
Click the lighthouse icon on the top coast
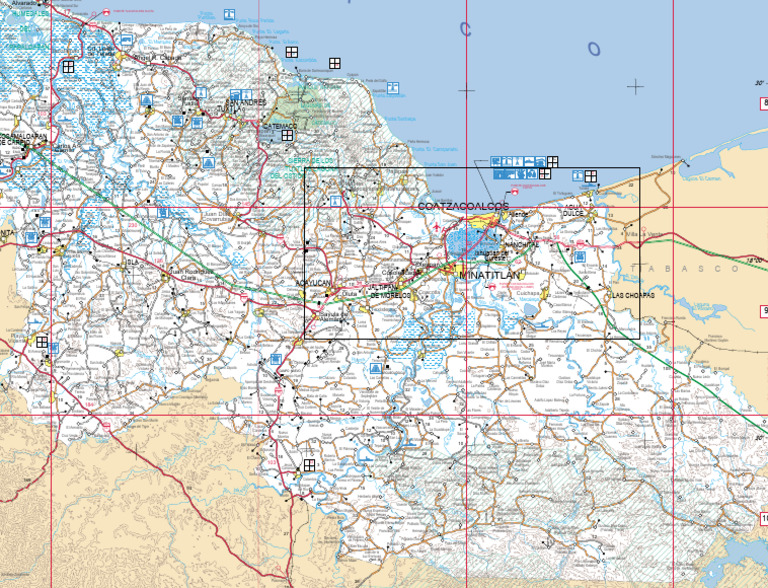pos(228,14)
